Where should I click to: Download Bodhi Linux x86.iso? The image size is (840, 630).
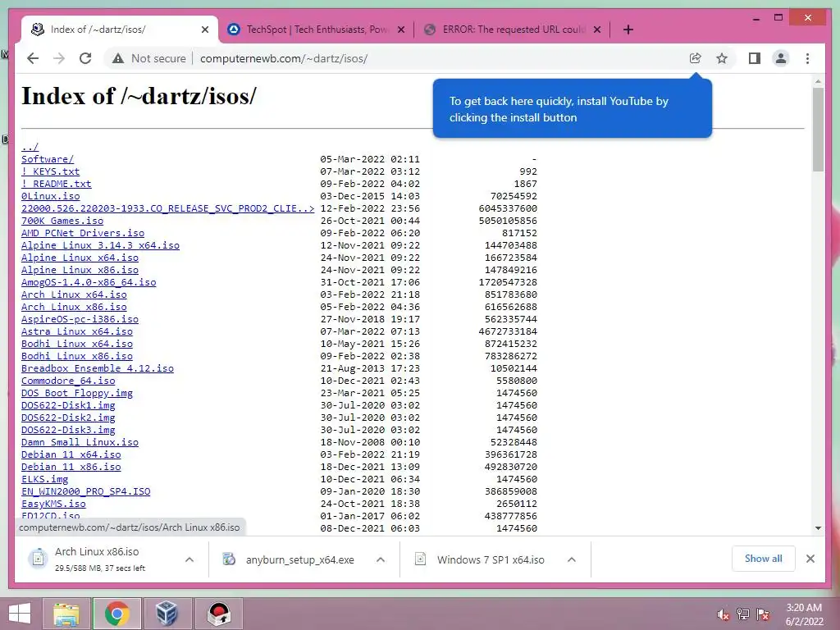pyautogui.click(x=76, y=356)
